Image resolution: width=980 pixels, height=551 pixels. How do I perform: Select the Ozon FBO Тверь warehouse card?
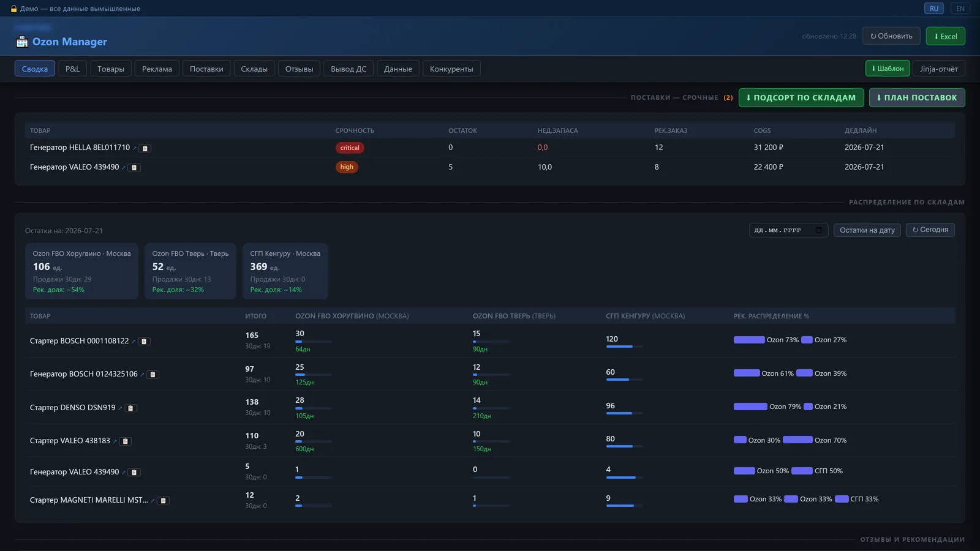(190, 271)
